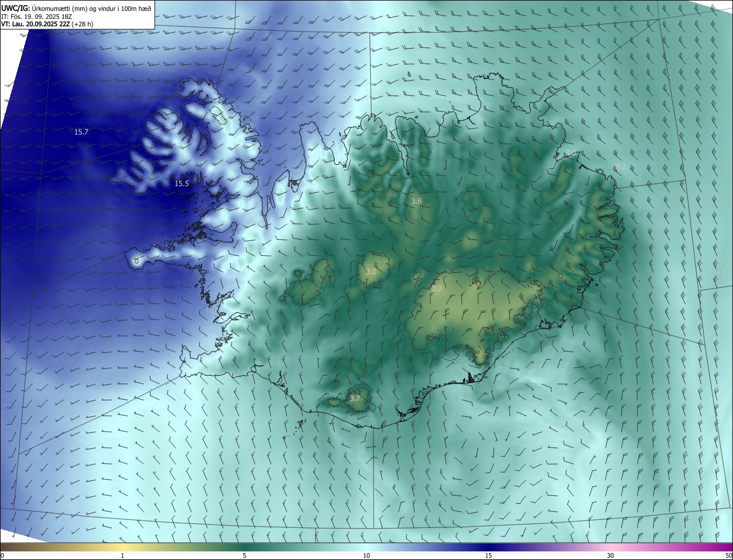Screen dimensions: 733x560
Task: Click the 15.5 value label on the Westfjords
Action: click(x=182, y=184)
